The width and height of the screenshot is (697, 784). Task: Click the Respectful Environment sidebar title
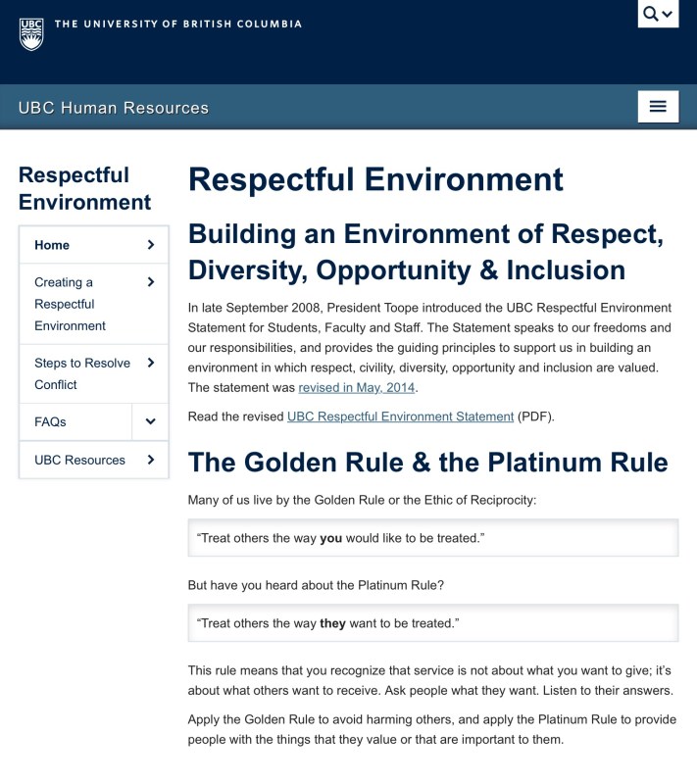[x=84, y=188]
